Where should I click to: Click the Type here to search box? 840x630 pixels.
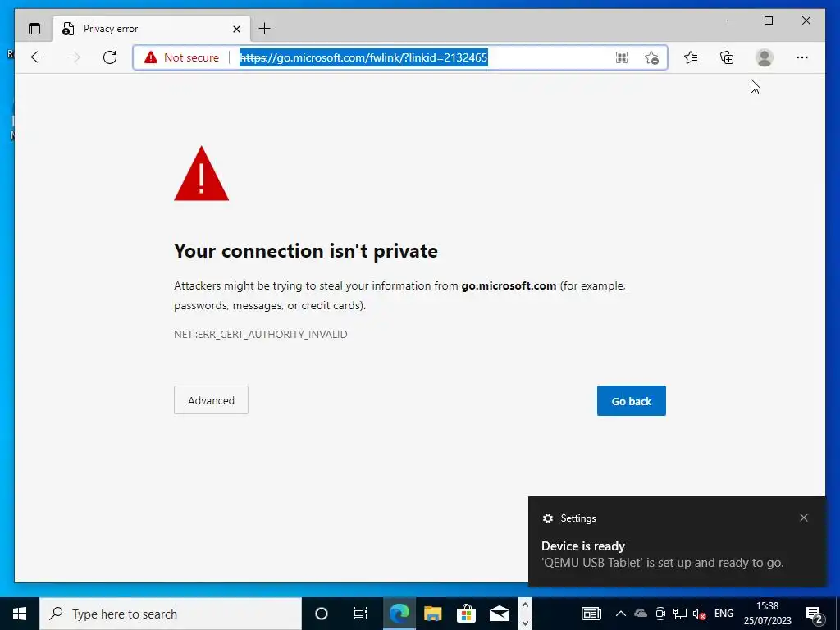(171, 614)
